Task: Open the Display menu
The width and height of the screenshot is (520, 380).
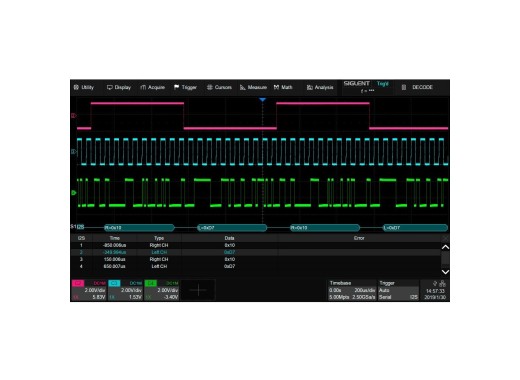Action: click(x=119, y=87)
